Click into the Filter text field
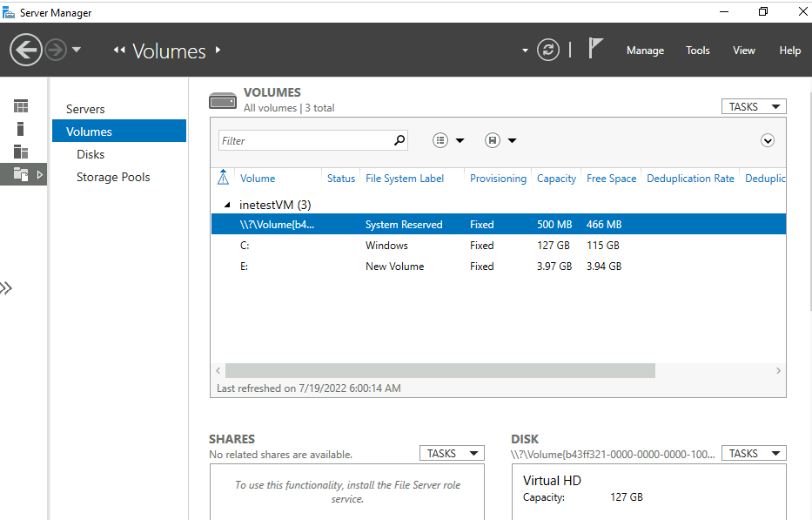 (x=305, y=140)
